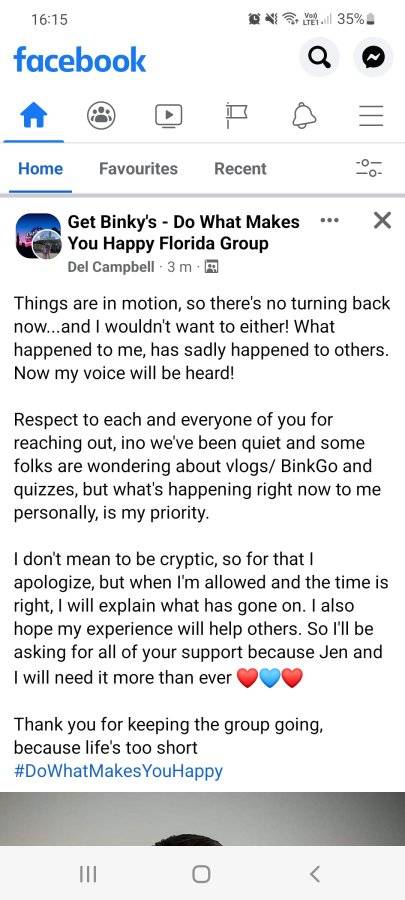Open the Groups icon in navigation bar

point(102,117)
